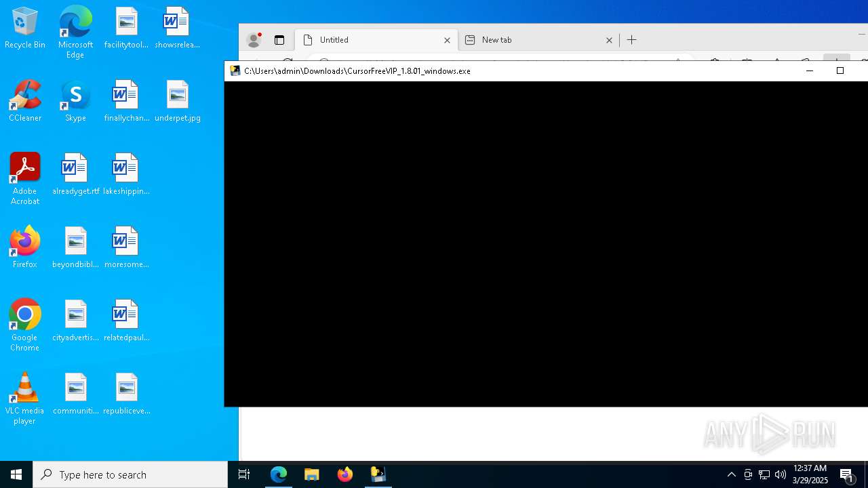Click the Meet Now tray icon
Screen dimensions: 868x488
coord(748,474)
